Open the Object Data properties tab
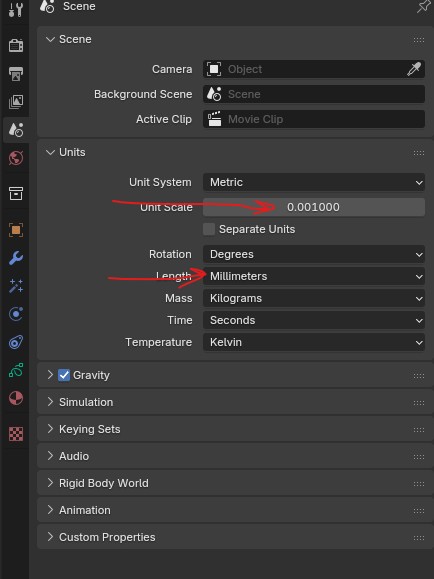The image size is (434, 579). pos(16,370)
